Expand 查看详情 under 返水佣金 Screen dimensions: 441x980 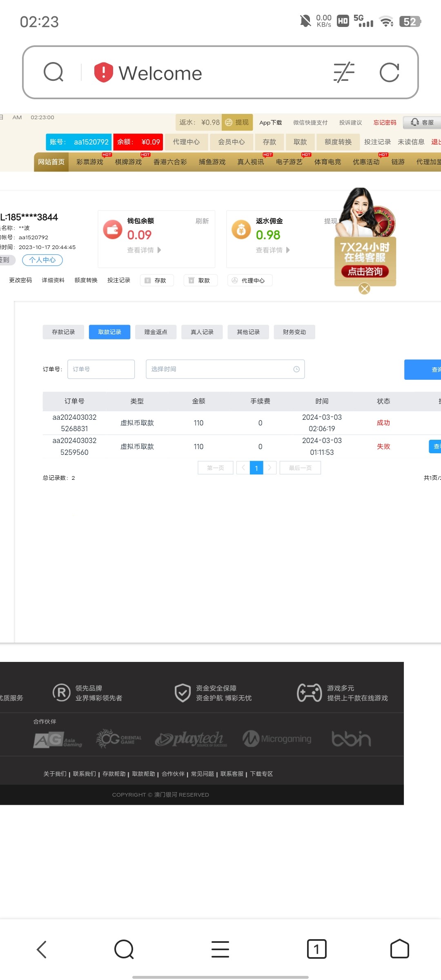coord(272,250)
